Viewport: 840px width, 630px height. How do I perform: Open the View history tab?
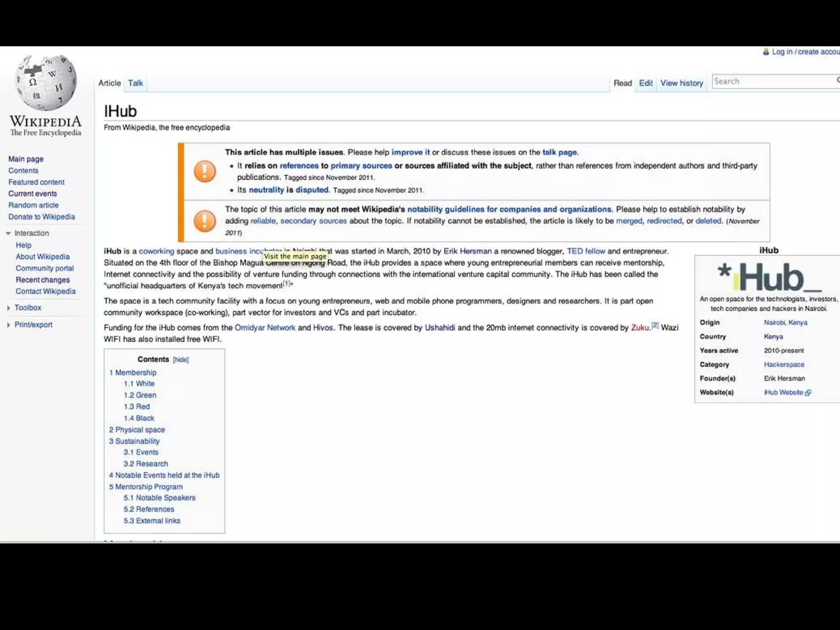coord(681,83)
